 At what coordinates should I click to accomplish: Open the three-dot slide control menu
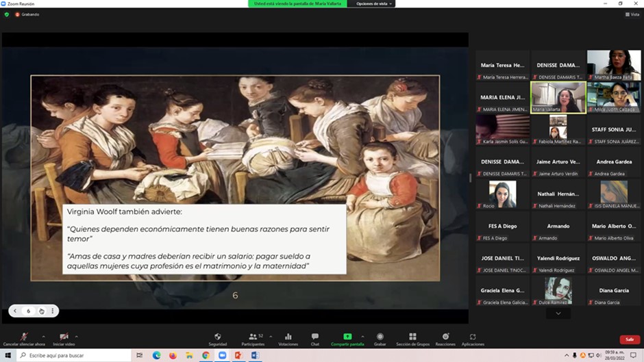click(x=53, y=311)
